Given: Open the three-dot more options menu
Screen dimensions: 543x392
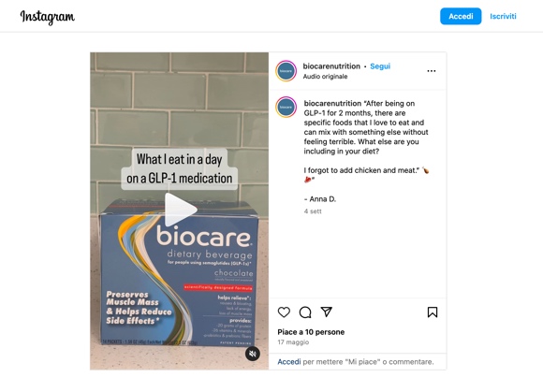Looking at the screenshot, I should coord(432,71).
